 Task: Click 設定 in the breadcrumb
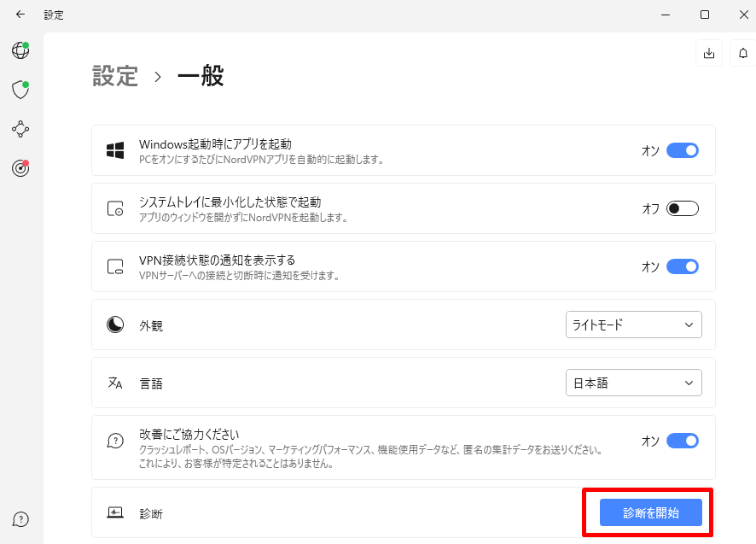tap(115, 76)
